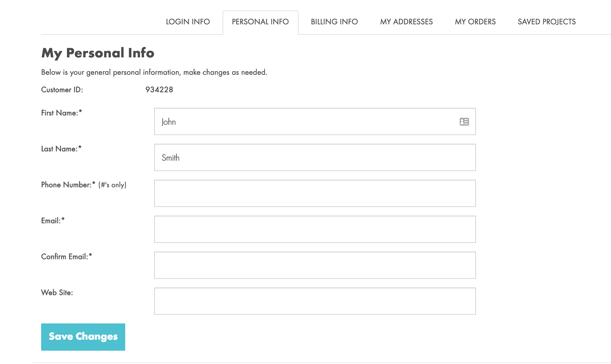The height and width of the screenshot is (364, 611).
Task: Go to the My Addresses tab
Action: click(x=406, y=22)
